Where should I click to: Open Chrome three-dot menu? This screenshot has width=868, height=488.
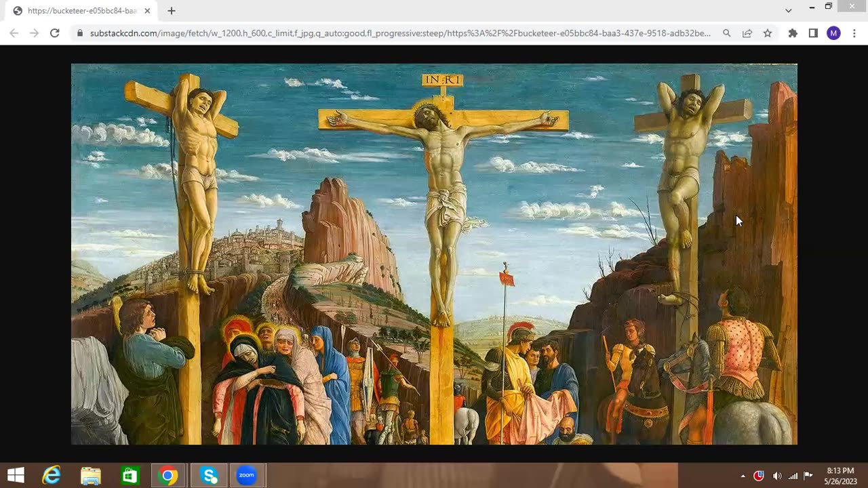[854, 33]
